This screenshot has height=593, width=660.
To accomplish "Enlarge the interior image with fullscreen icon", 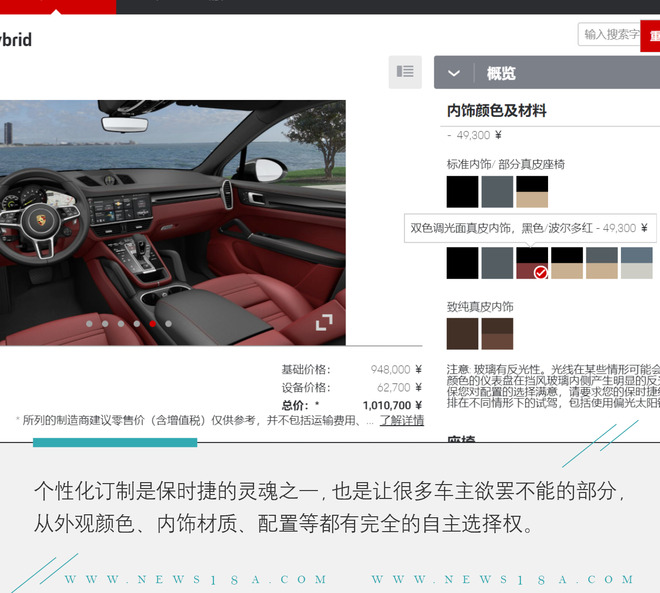I will pos(324,322).
